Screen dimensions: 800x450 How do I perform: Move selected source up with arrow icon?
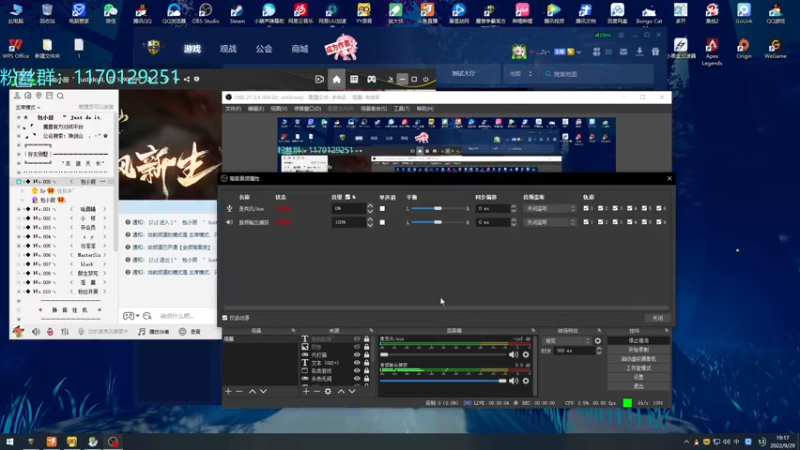(x=341, y=391)
